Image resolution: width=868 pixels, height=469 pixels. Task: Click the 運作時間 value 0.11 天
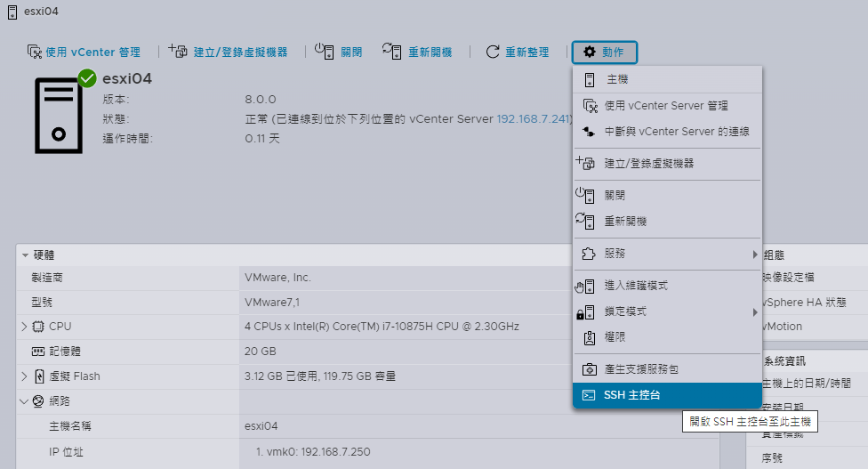point(262,139)
